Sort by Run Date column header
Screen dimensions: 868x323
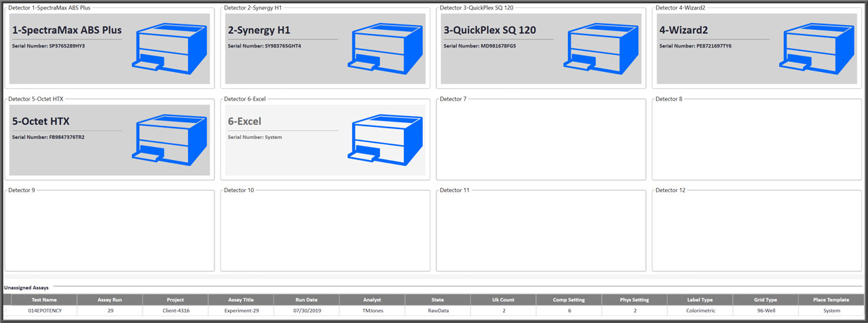pos(307,299)
